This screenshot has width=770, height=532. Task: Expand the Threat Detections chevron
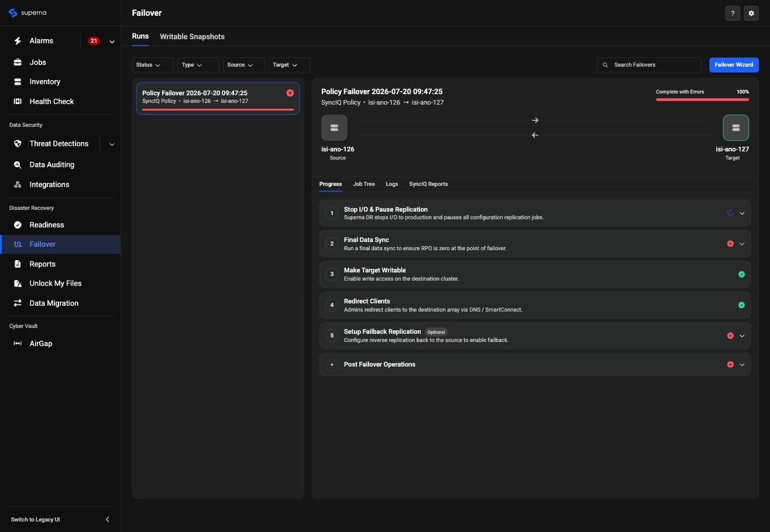pyautogui.click(x=112, y=144)
